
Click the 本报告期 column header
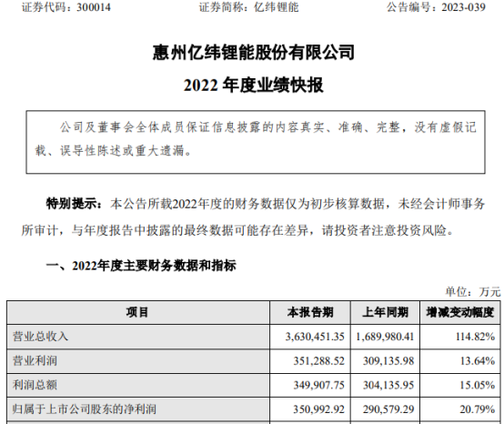(310, 312)
